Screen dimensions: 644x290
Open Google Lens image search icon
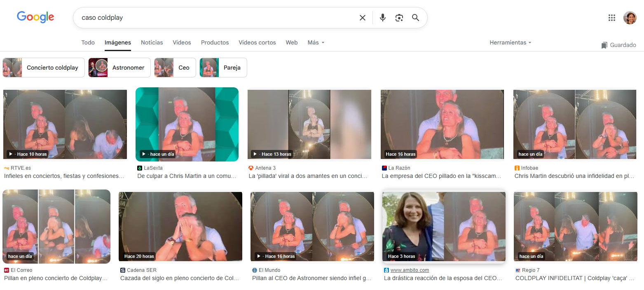[399, 18]
